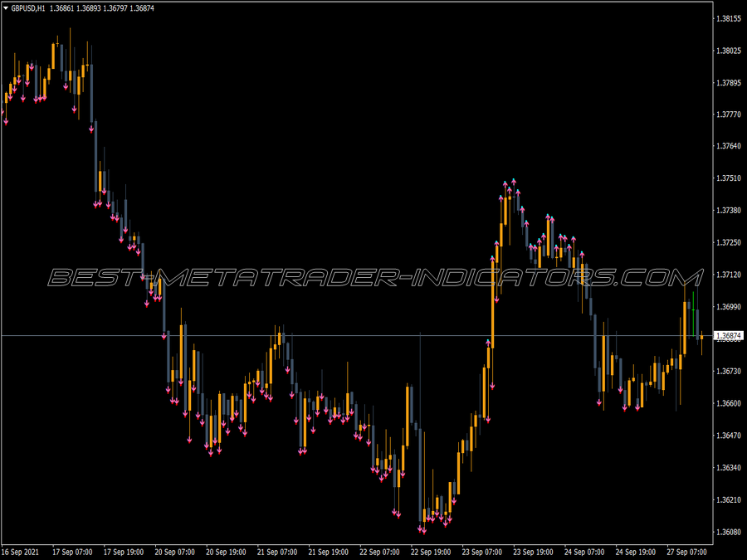The height and width of the screenshot is (560, 747).
Task: Select the OHLC values 1.36861 1.36893 1.36797 1.36874
Action: (x=102, y=8)
